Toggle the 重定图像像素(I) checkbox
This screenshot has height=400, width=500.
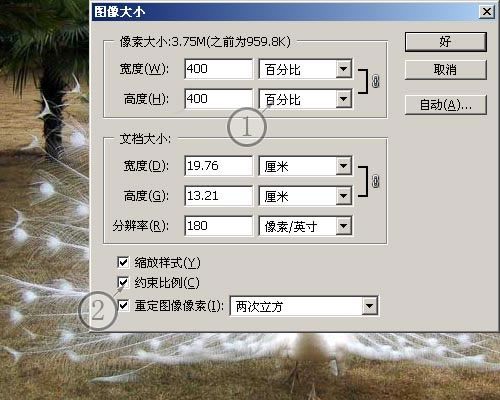pos(123,305)
